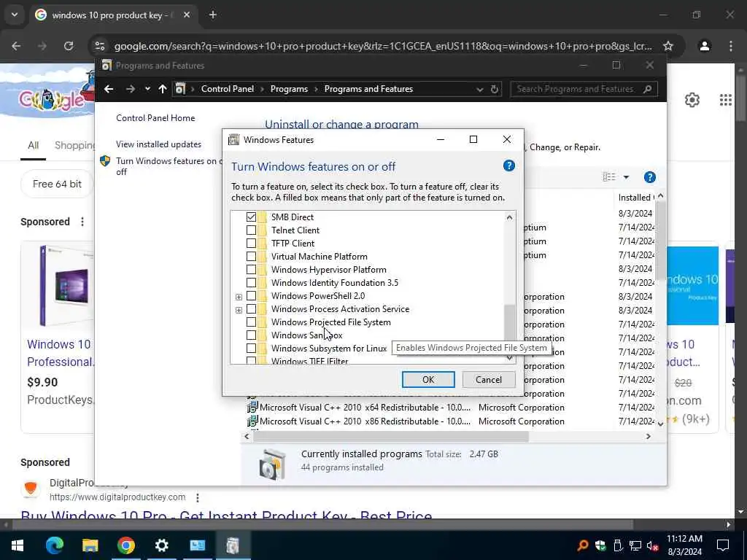Check Windows Identity Foundation 3.5 box
The height and width of the screenshot is (560, 747).
[251, 283]
